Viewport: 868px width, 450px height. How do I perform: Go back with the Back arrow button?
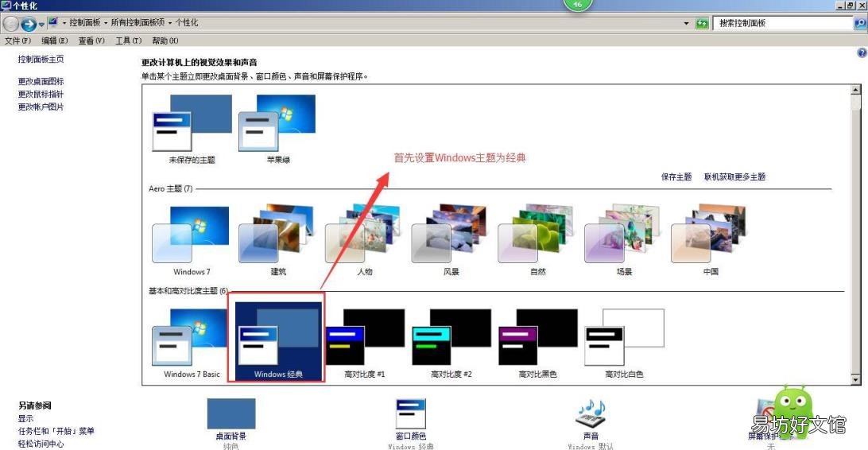pos(10,24)
